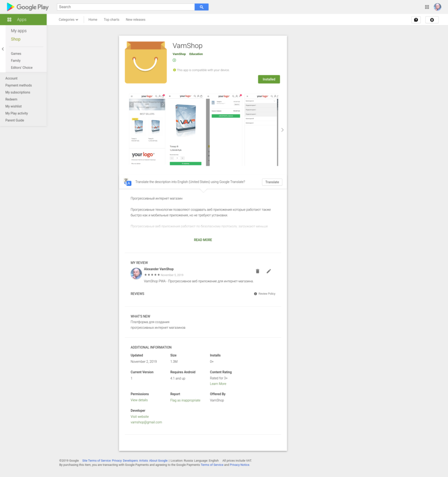Open the Google apps grid icon
The image size is (448, 477).
coord(427,7)
